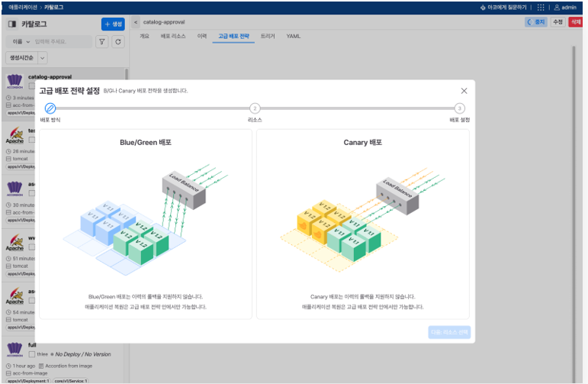
Task: Click the namespace icon before acc-from-image
Action: pyautogui.click(x=8, y=373)
